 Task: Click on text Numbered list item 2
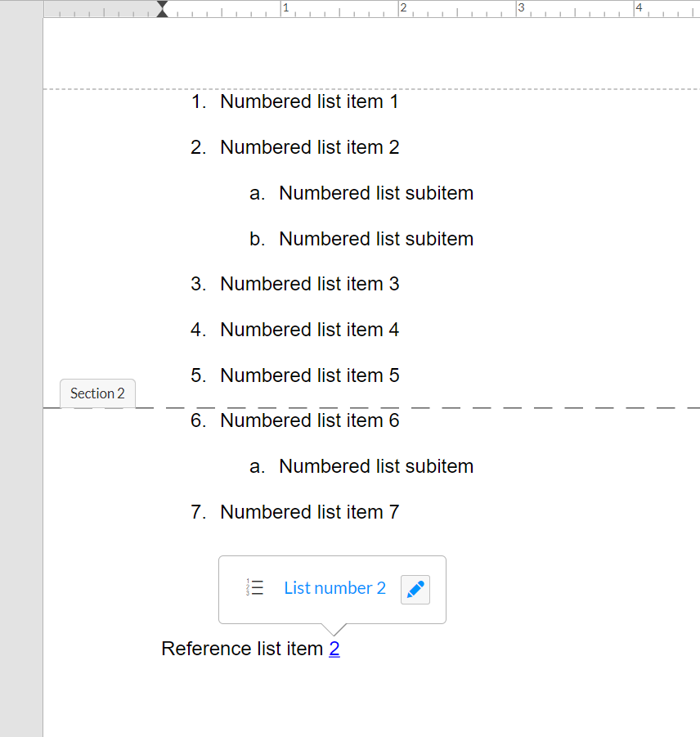[x=310, y=147]
